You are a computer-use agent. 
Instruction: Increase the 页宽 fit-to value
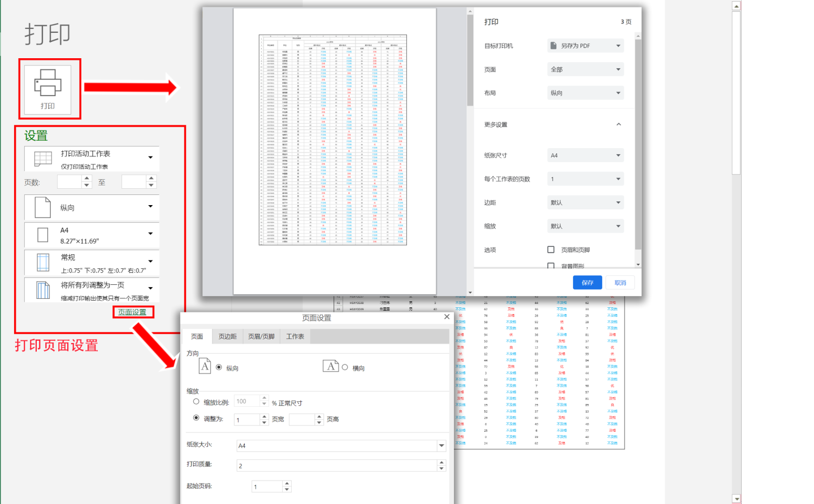coord(264,416)
